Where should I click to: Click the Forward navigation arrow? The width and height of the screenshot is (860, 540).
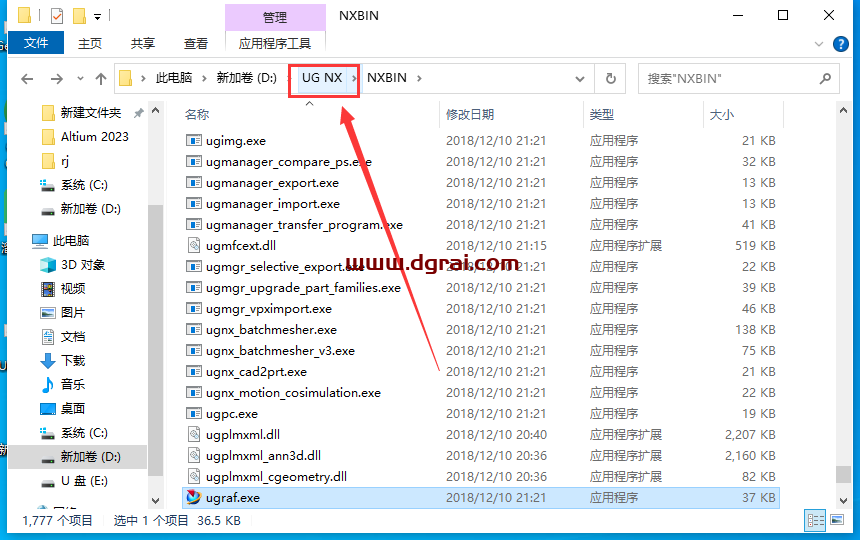[56, 79]
